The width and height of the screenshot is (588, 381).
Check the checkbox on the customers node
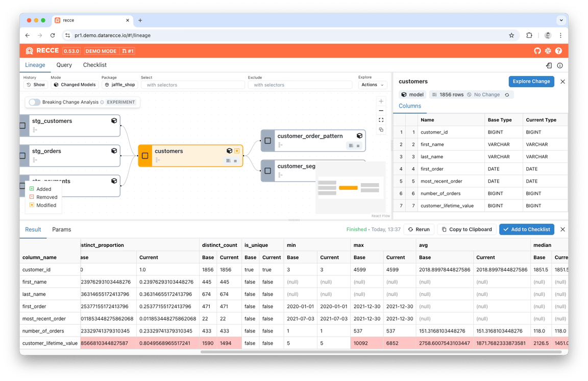pos(145,156)
